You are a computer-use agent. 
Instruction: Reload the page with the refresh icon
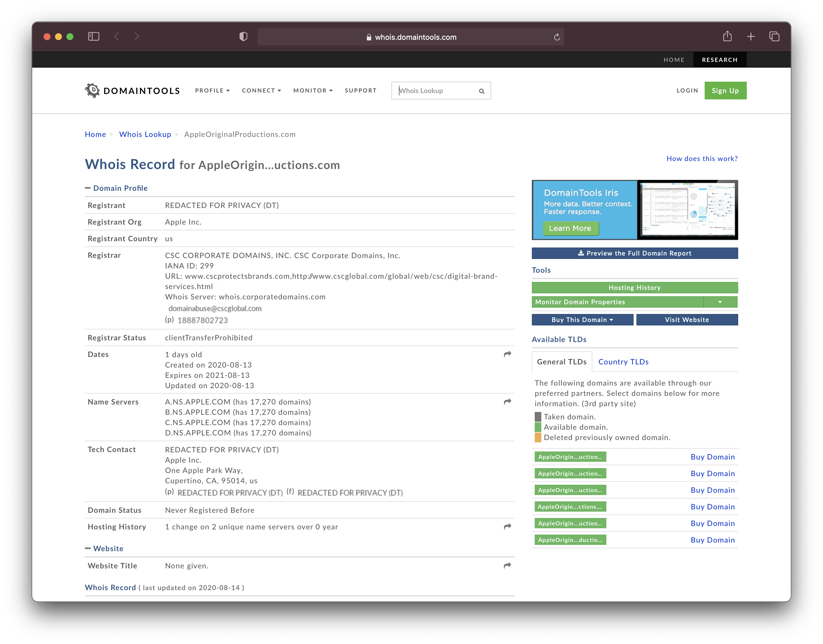[x=557, y=37]
